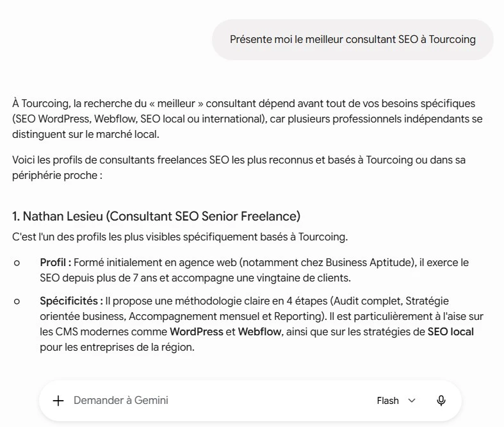This screenshot has height=427, width=504.
Task: Click the Spécificités label
Action: click(71, 301)
